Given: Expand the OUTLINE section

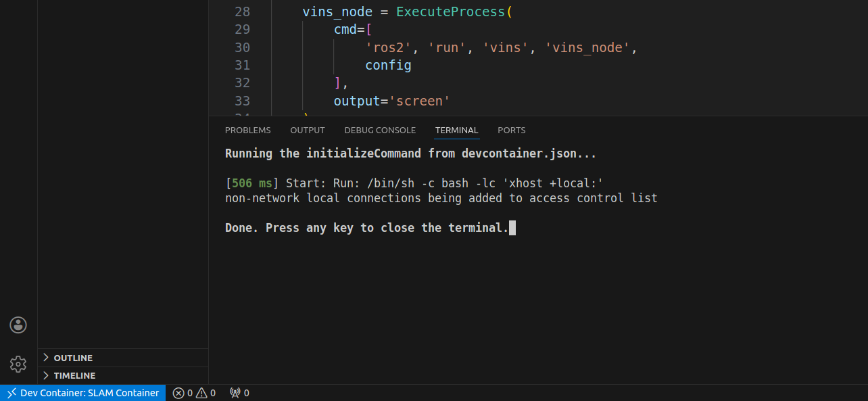Looking at the screenshot, I should click(73, 358).
